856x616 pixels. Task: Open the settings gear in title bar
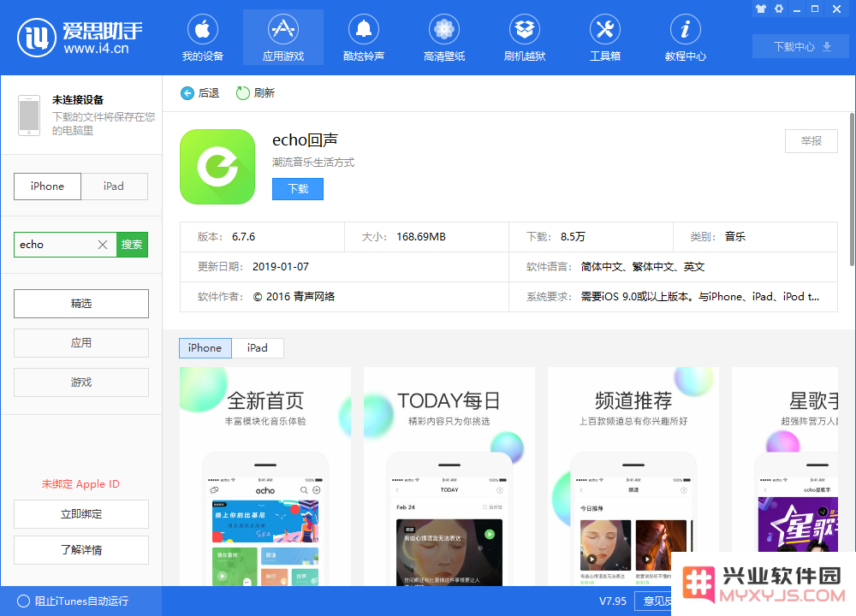click(779, 9)
